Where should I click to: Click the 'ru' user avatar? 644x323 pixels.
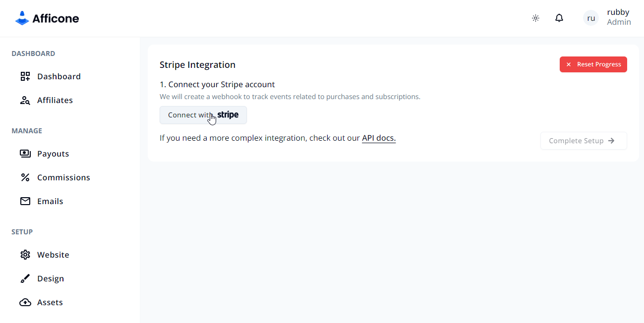[x=591, y=18]
